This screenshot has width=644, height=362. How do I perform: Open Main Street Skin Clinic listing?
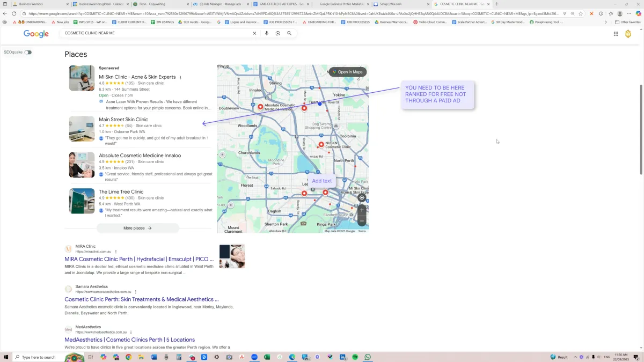click(123, 120)
